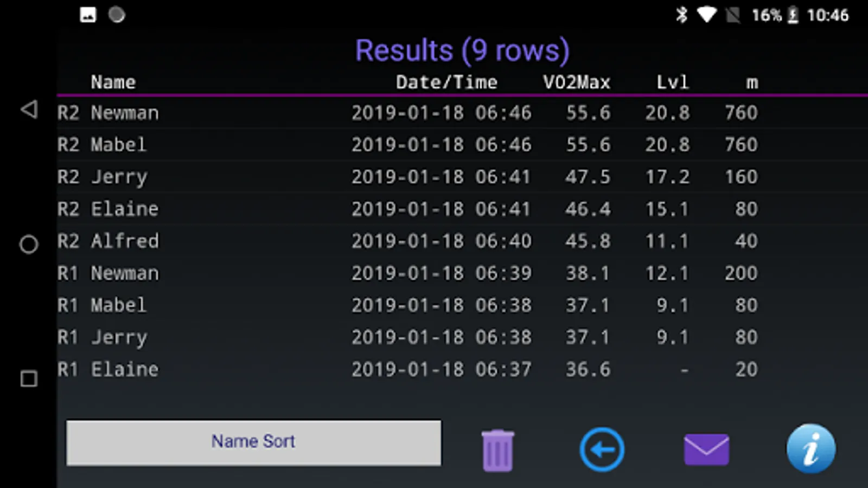Viewport: 868px width, 488px height.
Task: Select the R2 Newman result row
Action: pyautogui.click(x=407, y=113)
